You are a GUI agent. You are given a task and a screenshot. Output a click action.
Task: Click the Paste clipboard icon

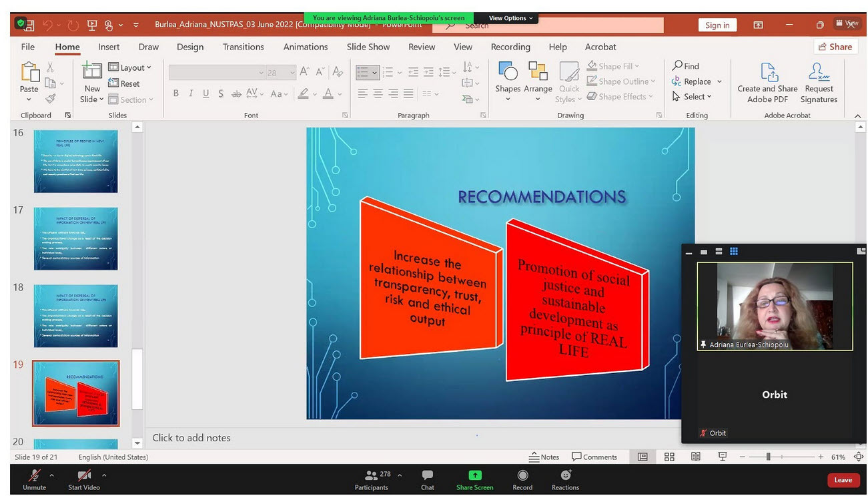(x=29, y=73)
